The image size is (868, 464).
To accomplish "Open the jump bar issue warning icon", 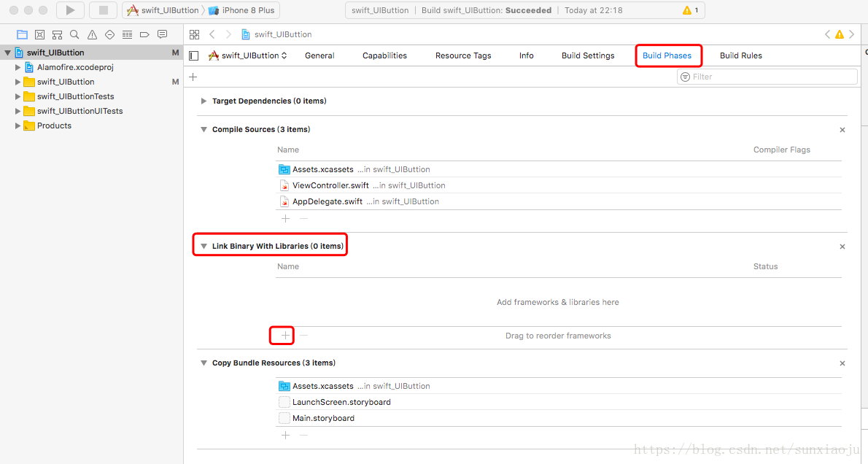I will click(x=840, y=34).
